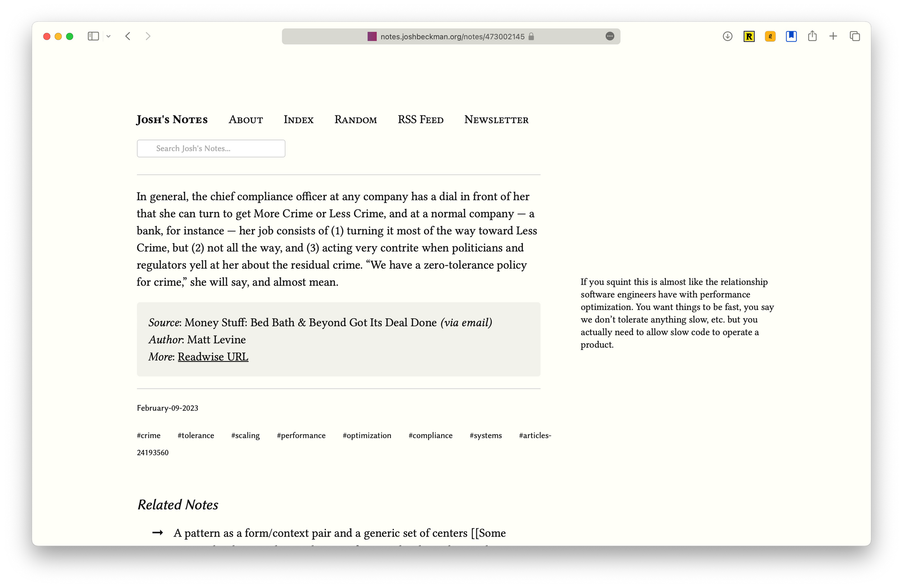903x588 pixels.
Task: Open the Newsletter link
Action: [x=496, y=120]
